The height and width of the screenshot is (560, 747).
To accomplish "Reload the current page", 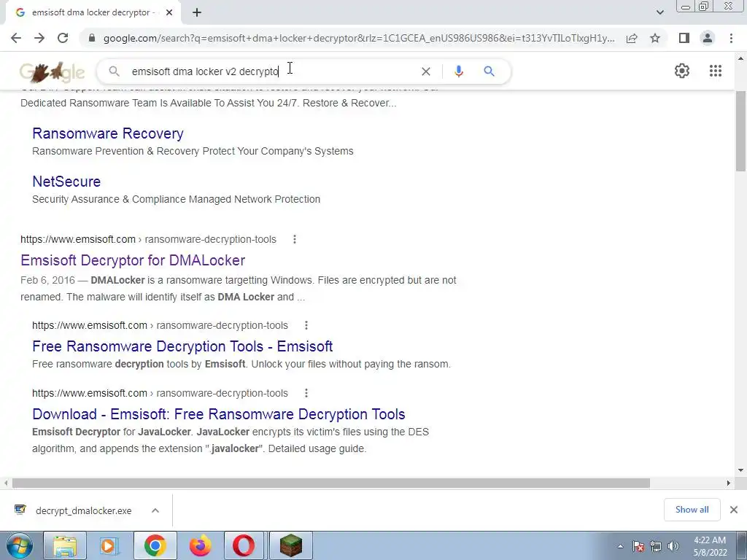I will [63, 38].
